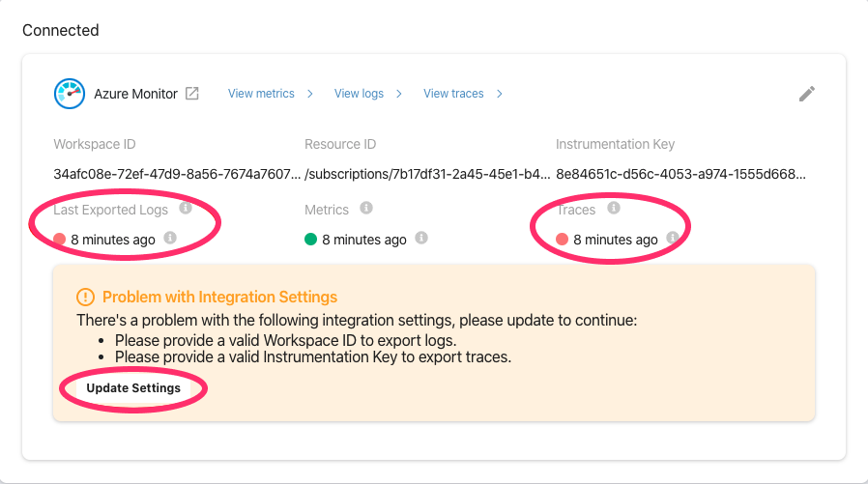
Task: Click 'valid Workspace ID to export logs' message
Action: click(286, 340)
